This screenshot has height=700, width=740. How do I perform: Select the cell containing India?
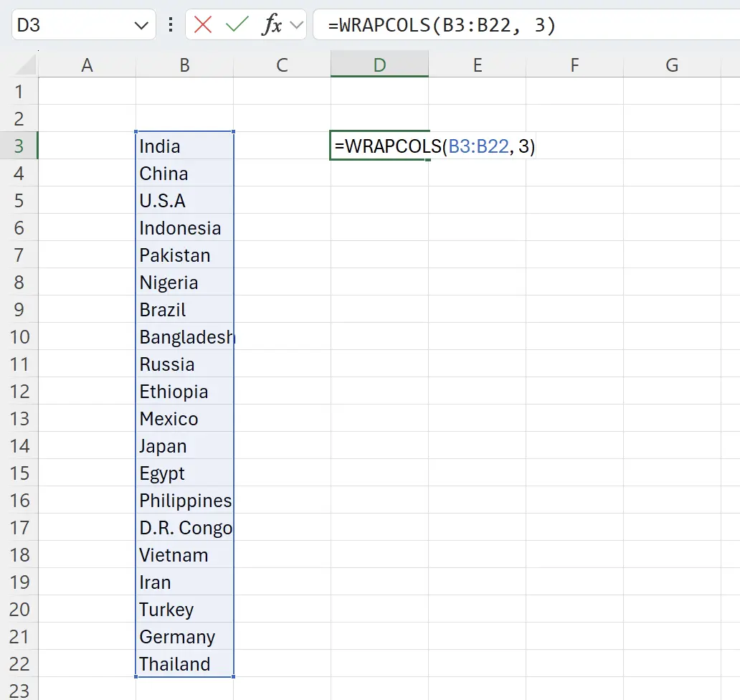[x=184, y=146]
